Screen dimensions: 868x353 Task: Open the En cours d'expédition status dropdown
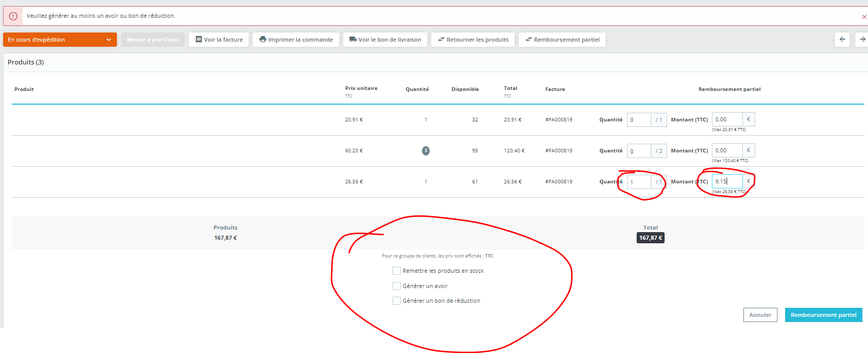click(x=60, y=40)
